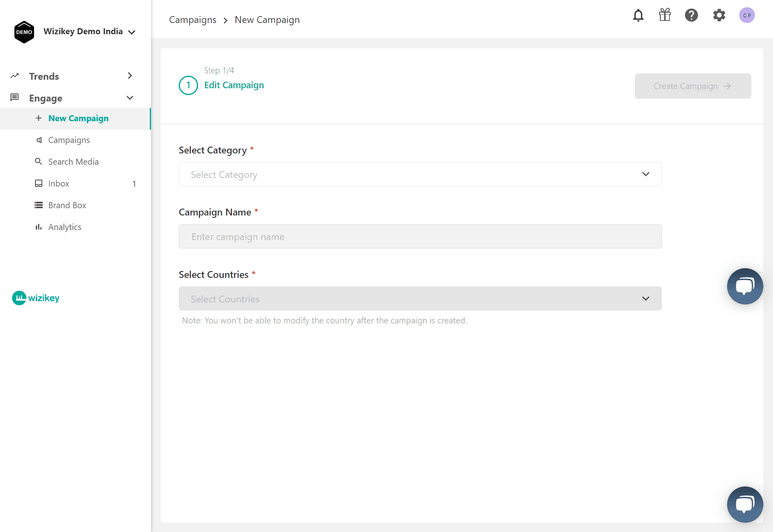Open the upper chat widget bubble
The height and width of the screenshot is (532, 773).
[x=745, y=286]
